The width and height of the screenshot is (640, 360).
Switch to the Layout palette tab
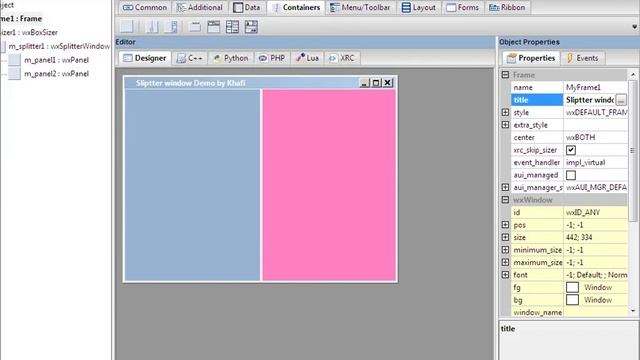pyautogui.click(x=419, y=7)
